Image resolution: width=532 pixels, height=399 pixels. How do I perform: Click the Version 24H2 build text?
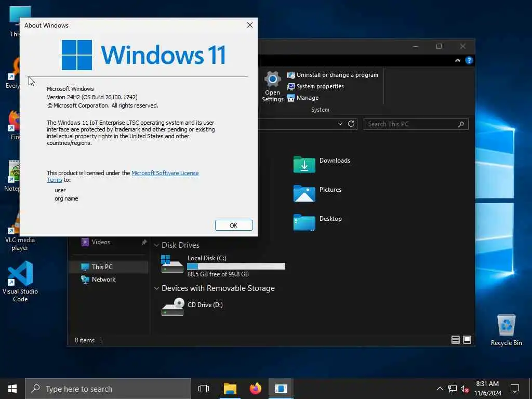[92, 97]
